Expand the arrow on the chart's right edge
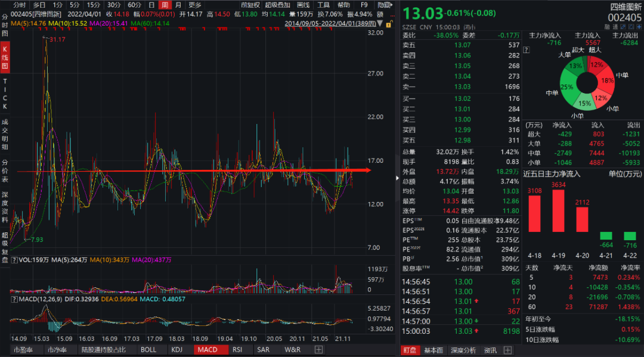The width and height of the screenshot is (644, 357). pos(398,177)
